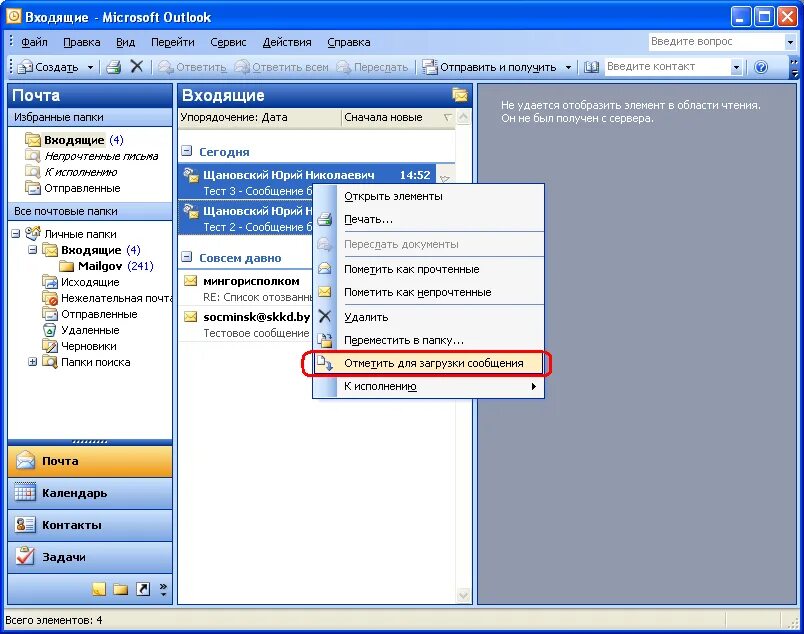Viewport: 804px width, 634px height.
Task: Switch to Контакты navigation pane
Action: coord(90,525)
